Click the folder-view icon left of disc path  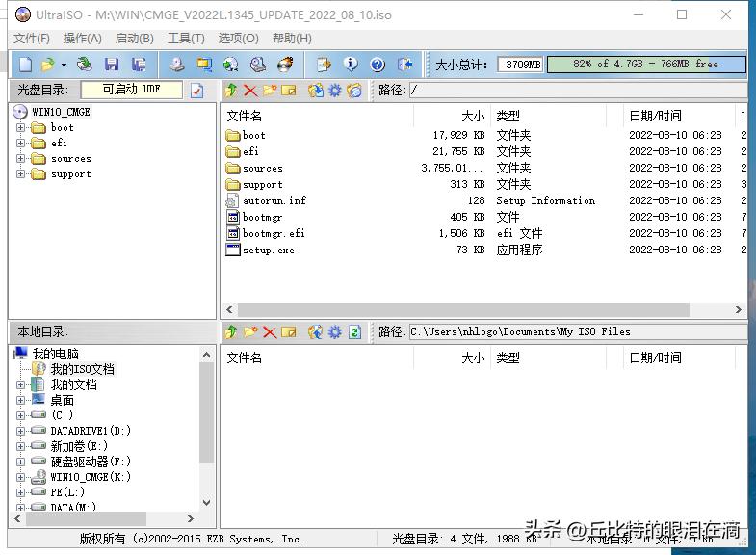point(354,91)
